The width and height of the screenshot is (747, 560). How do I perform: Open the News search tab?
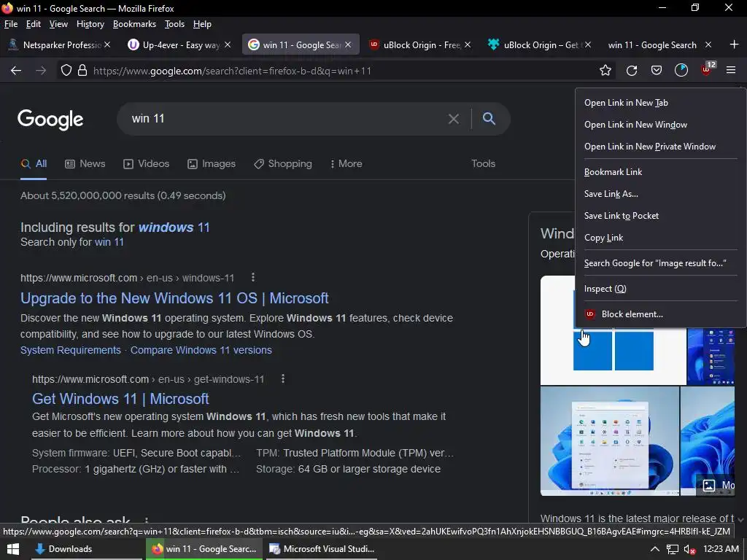(x=85, y=164)
